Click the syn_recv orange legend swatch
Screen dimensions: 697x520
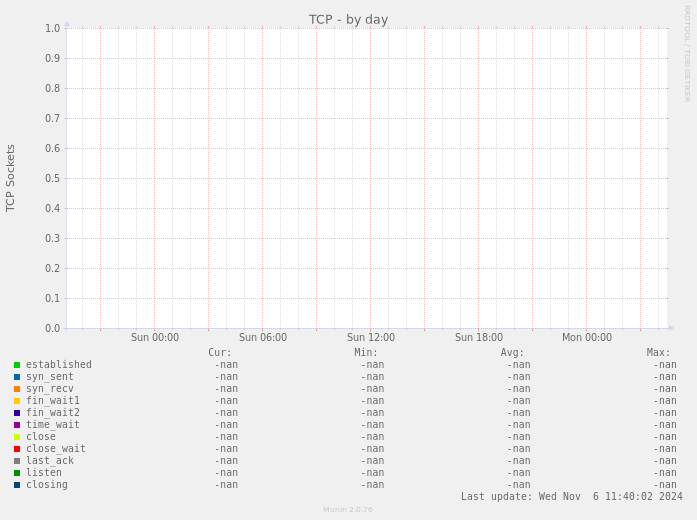click(x=17, y=389)
